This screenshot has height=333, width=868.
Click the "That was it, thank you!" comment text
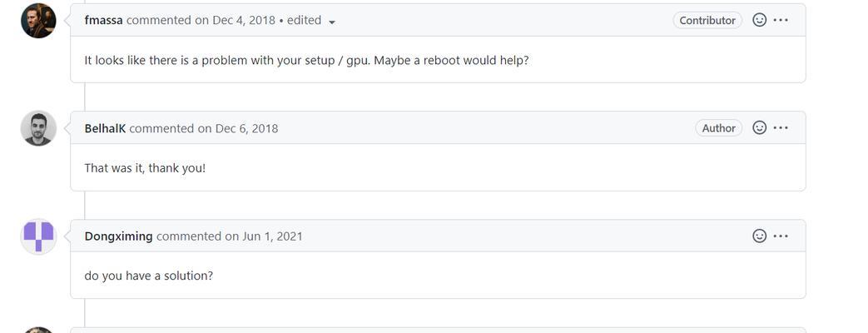(x=145, y=168)
